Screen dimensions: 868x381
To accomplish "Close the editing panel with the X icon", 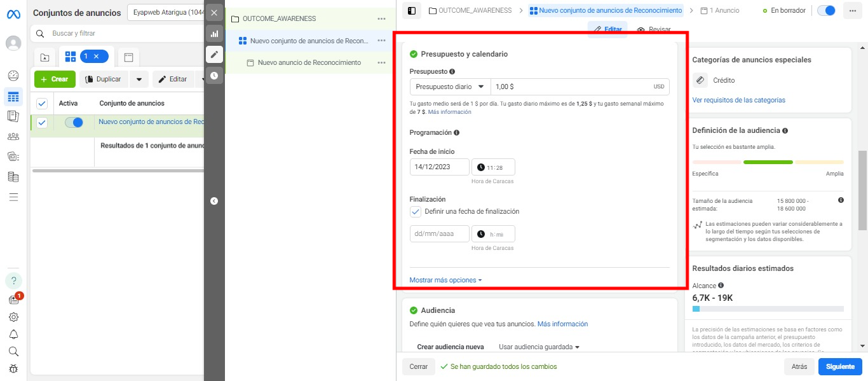I will tap(214, 13).
